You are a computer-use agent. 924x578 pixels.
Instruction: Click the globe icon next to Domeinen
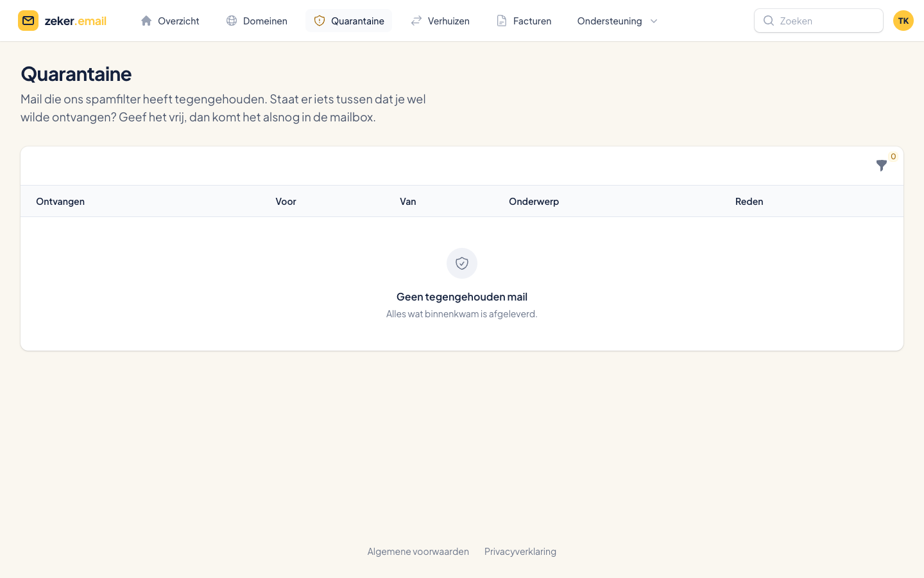point(232,21)
